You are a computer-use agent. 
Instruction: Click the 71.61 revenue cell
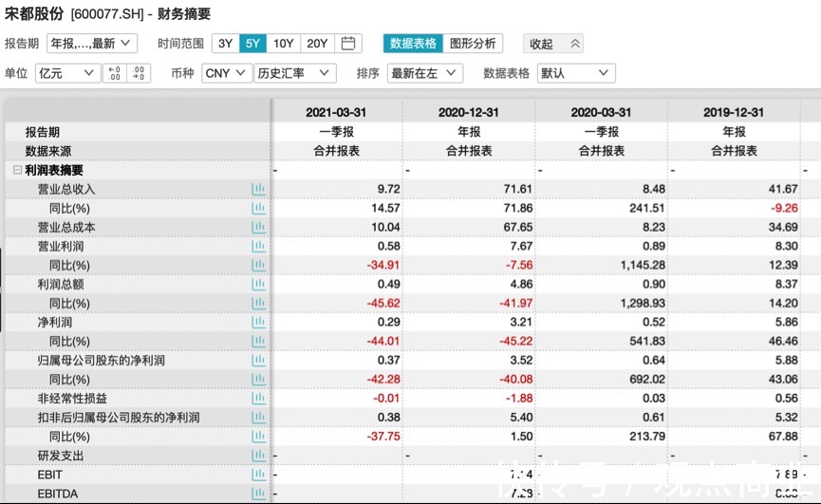[x=518, y=189]
